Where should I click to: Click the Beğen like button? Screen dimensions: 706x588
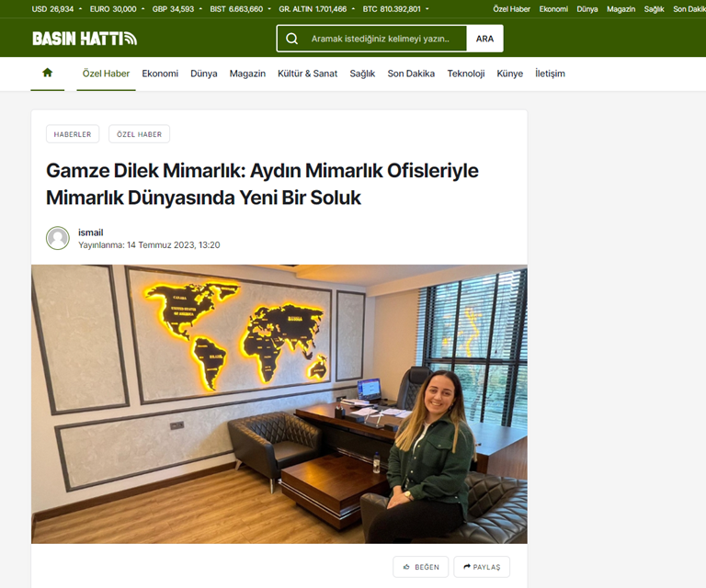421,567
